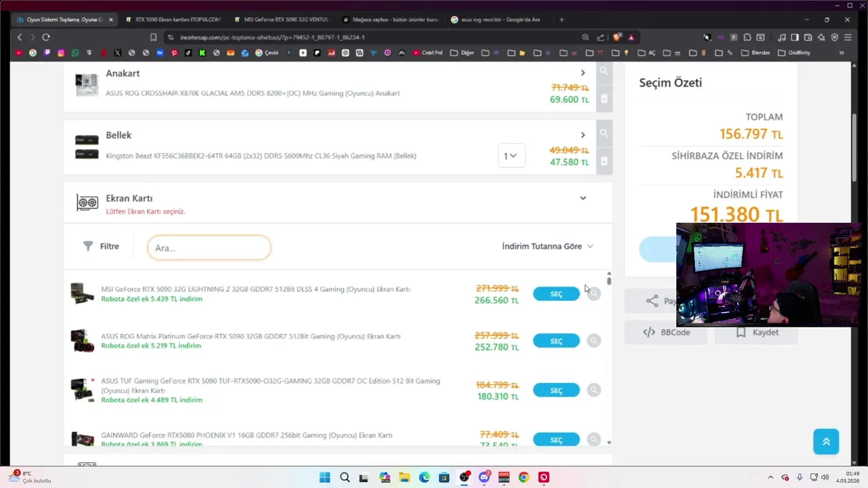Open the Gridfinity bookmarks folder
This screenshot has width=868, height=488.
point(794,53)
